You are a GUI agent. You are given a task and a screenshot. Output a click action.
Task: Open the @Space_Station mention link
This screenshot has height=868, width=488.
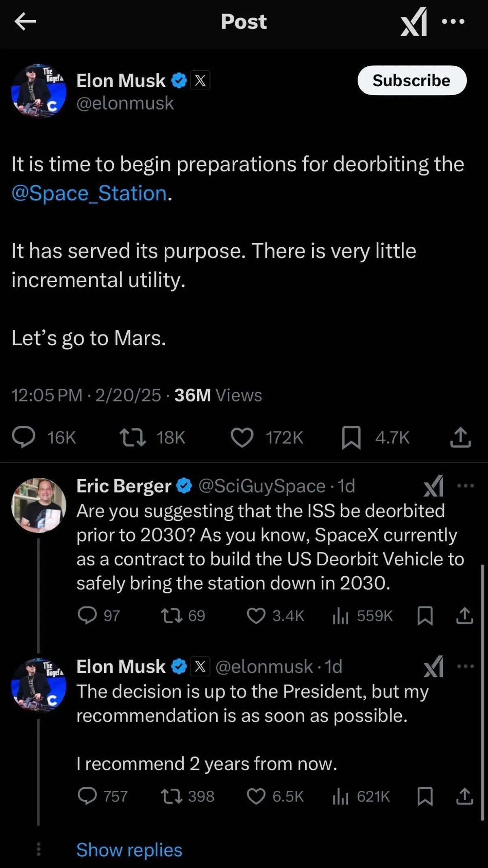point(89,193)
